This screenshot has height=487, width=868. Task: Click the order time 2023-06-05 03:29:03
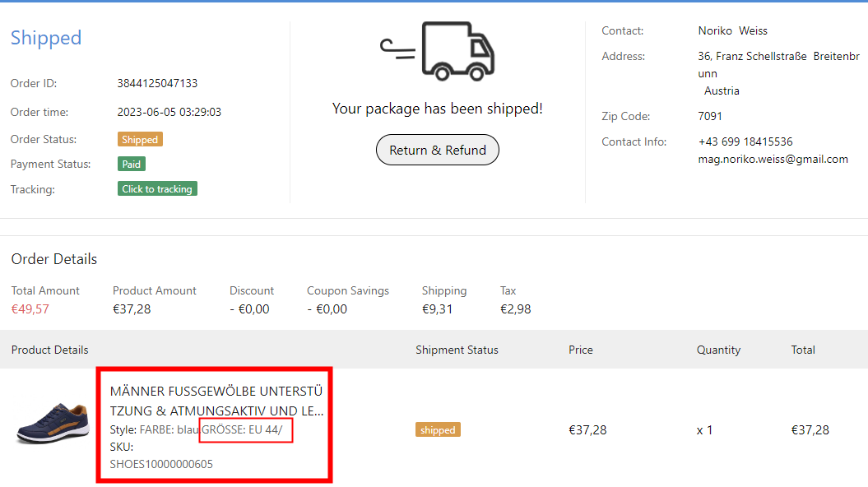coord(169,112)
